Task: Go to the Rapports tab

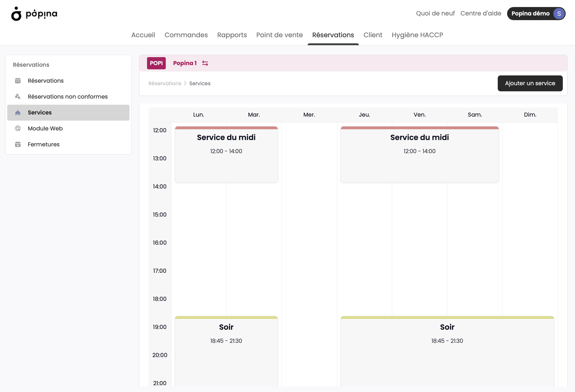Action: pos(232,35)
